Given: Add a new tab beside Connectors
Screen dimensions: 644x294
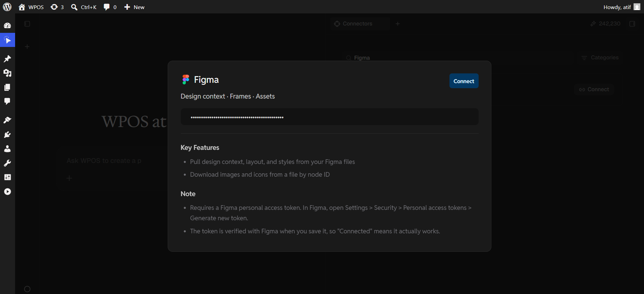Looking at the screenshot, I should [398, 23].
